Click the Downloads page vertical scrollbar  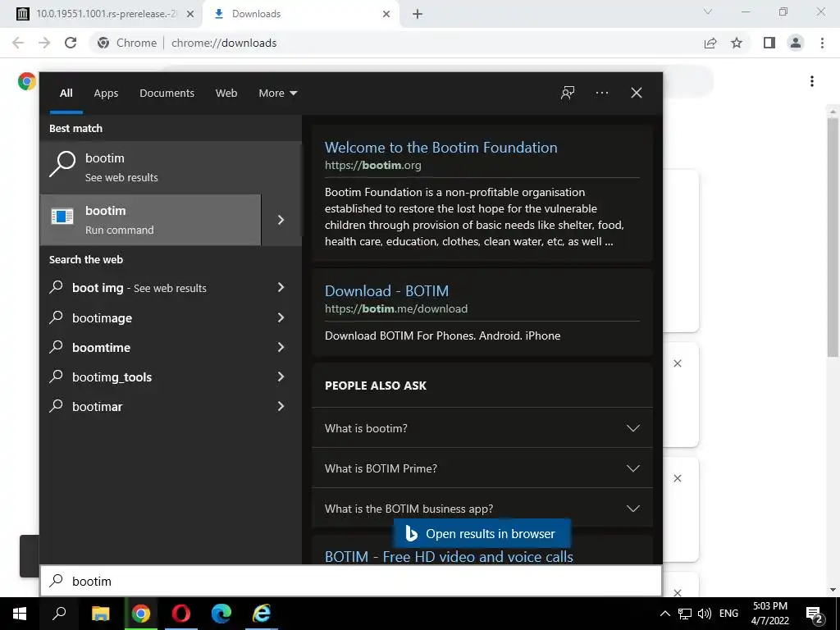[x=833, y=238]
